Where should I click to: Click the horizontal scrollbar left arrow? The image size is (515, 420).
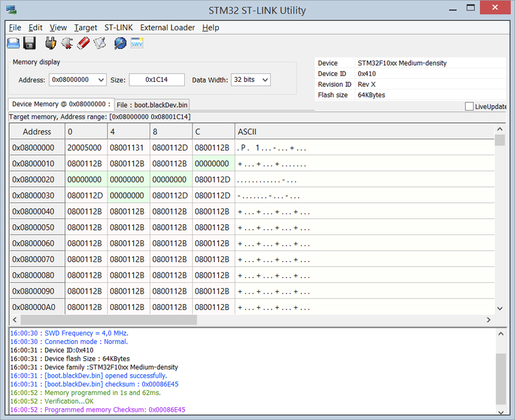[x=14, y=320]
